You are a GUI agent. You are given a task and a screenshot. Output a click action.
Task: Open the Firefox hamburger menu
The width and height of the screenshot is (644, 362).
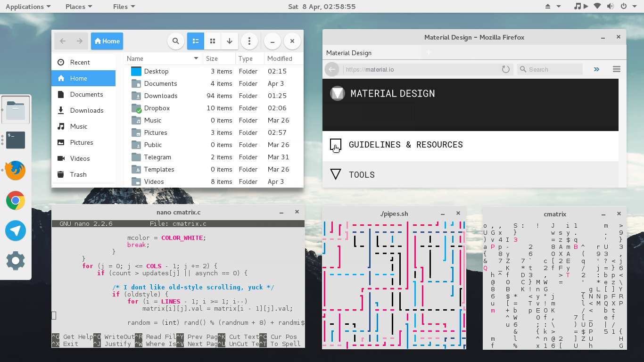[x=616, y=69]
